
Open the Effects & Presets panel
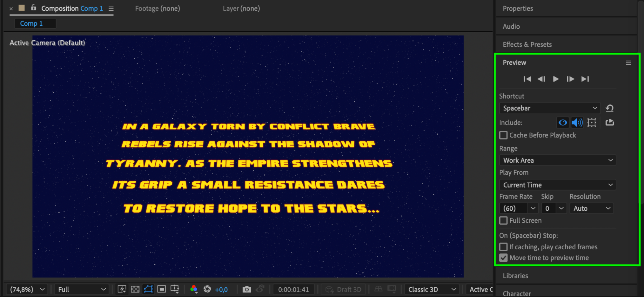527,44
